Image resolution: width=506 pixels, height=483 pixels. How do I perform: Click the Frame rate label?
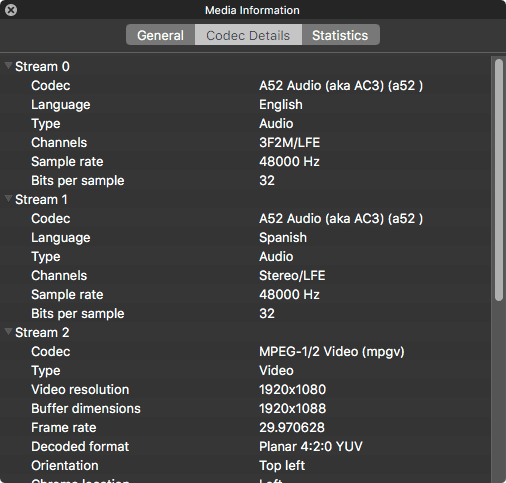coord(64,428)
